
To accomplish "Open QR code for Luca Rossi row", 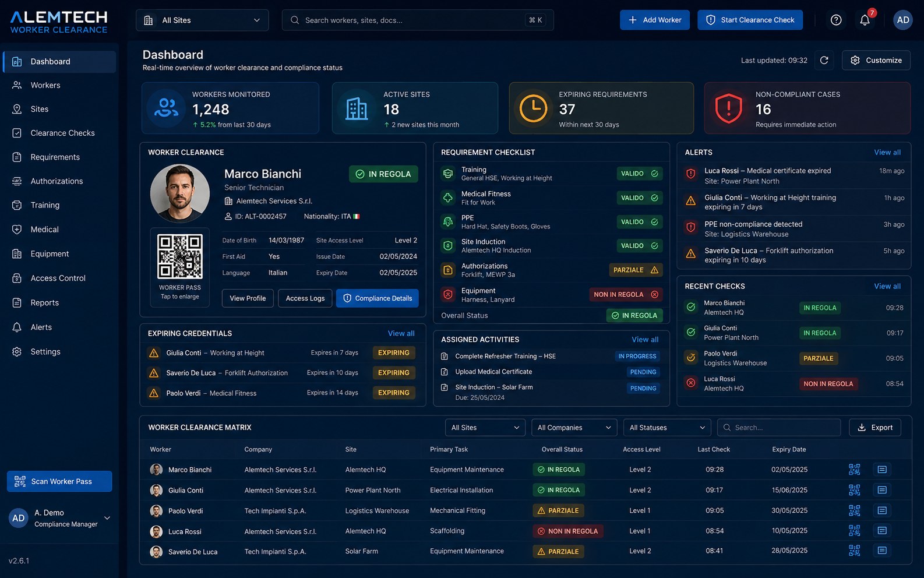I will 854,531.
